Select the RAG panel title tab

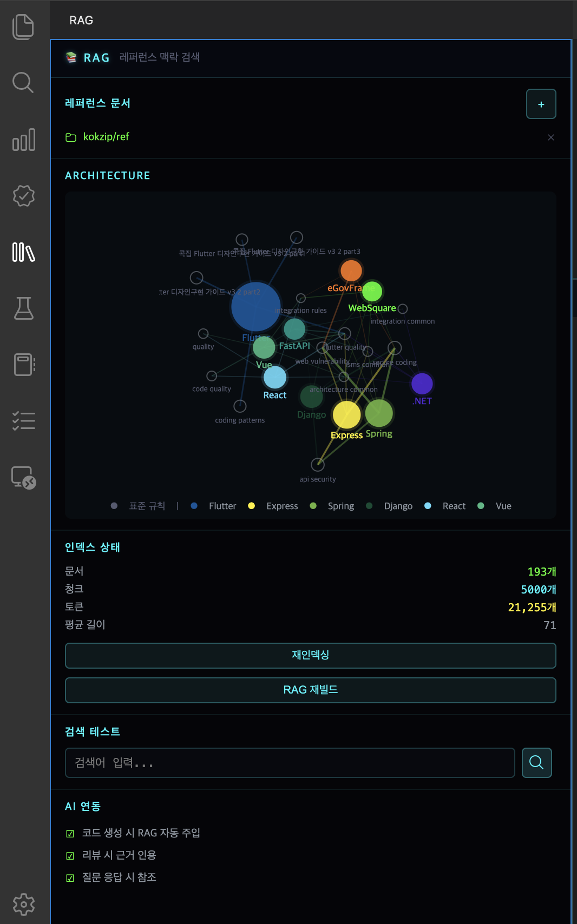81,20
